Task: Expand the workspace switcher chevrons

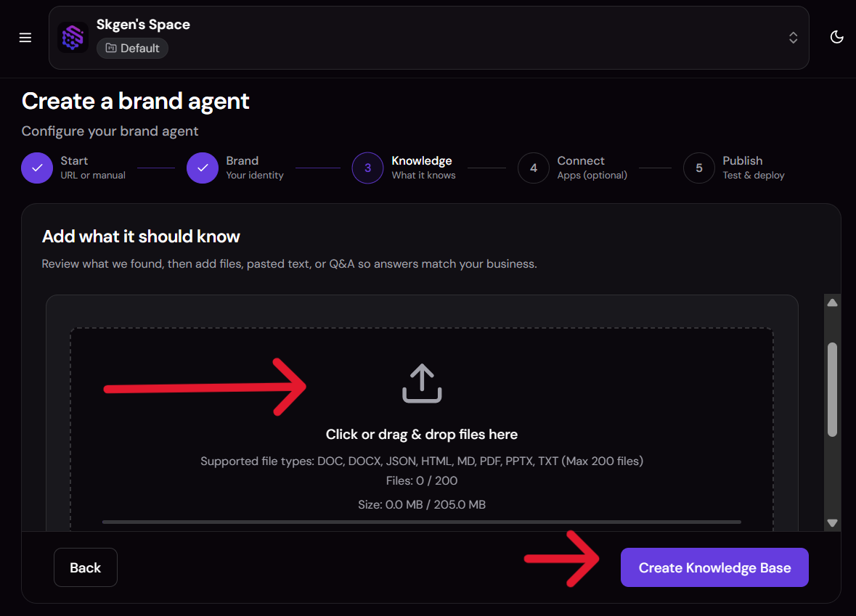Action: click(794, 38)
